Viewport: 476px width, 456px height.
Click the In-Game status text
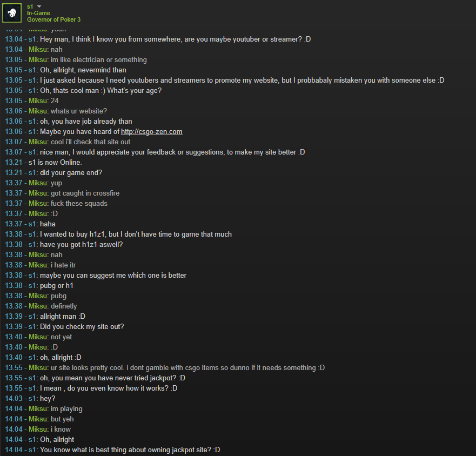[x=38, y=13]
